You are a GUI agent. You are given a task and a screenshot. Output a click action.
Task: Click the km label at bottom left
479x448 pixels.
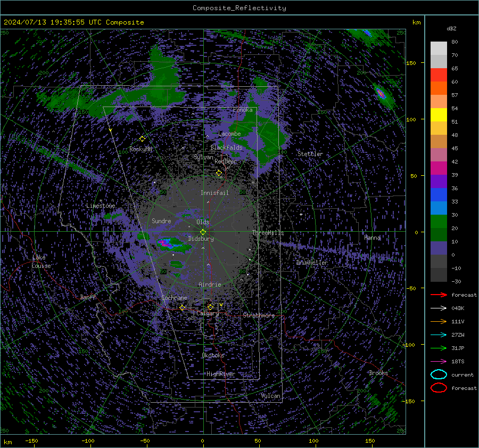(7, 442)
